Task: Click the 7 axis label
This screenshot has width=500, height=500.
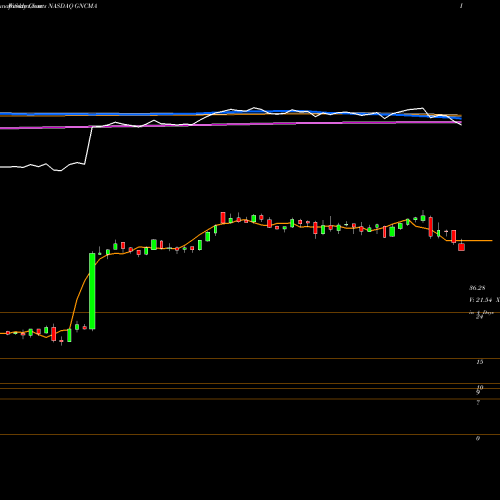Action: [x=478, y=403]
